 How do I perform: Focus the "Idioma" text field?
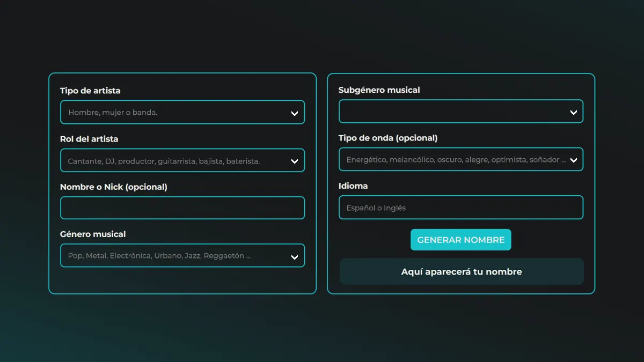tap(461, 208)
